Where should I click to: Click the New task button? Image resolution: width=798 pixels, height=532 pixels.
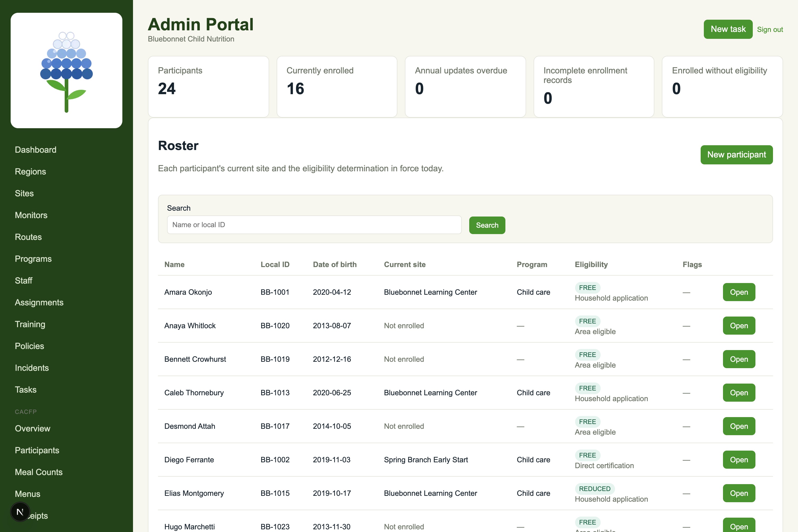point(728,29)
